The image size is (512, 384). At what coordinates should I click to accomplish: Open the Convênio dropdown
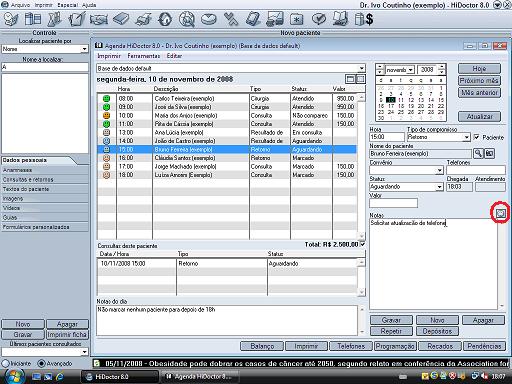pos(440,170)
